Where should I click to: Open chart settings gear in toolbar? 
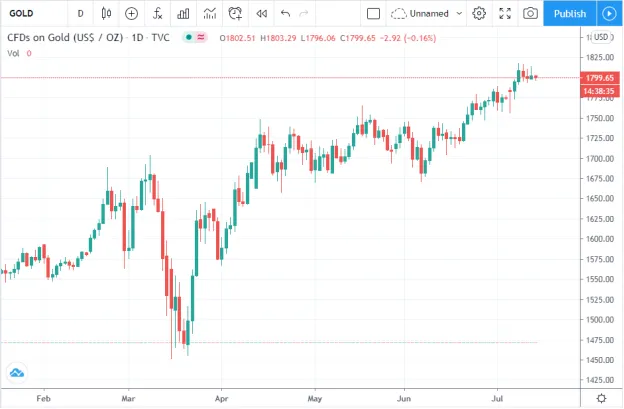pyautogui.click(x=479, y=14)
